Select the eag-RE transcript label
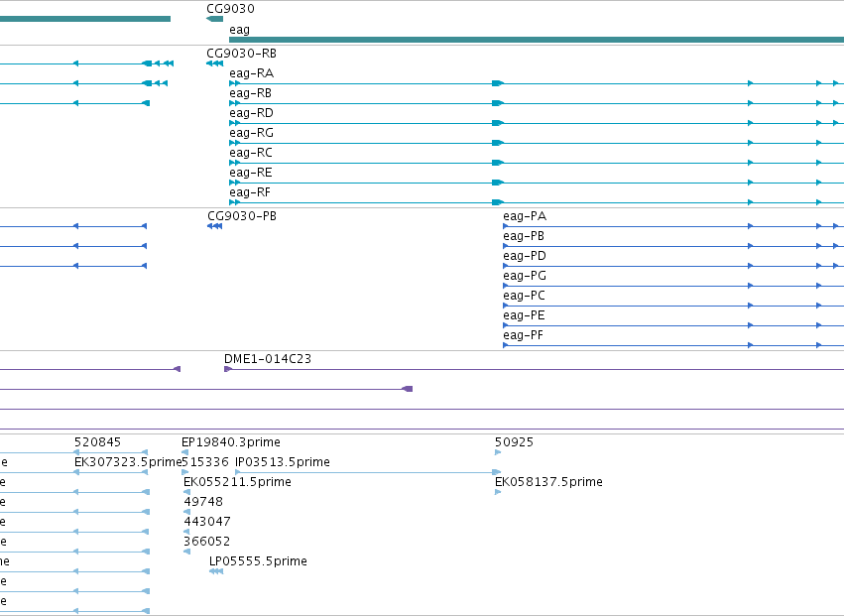The width and height of the screenshot is (844, 616). pyautogui.click(x=251, y=173)
